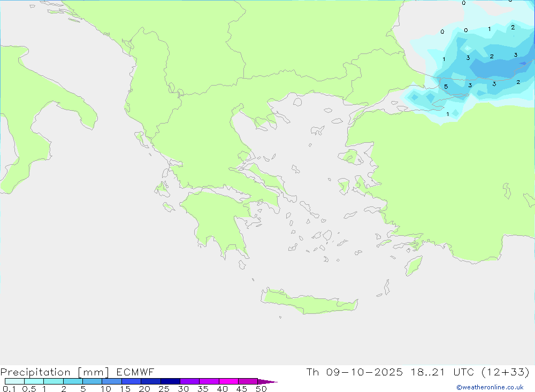This screenshot has width=535, height=392.
Task: Pick the 25–30 mm navy legend swatch
Action: pyautogui.click(x=170, y=381)
